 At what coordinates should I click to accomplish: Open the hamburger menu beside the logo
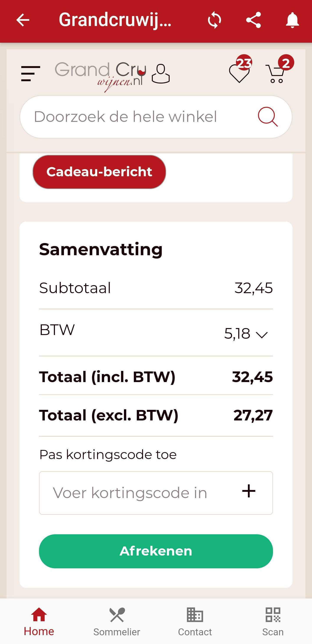31,74
